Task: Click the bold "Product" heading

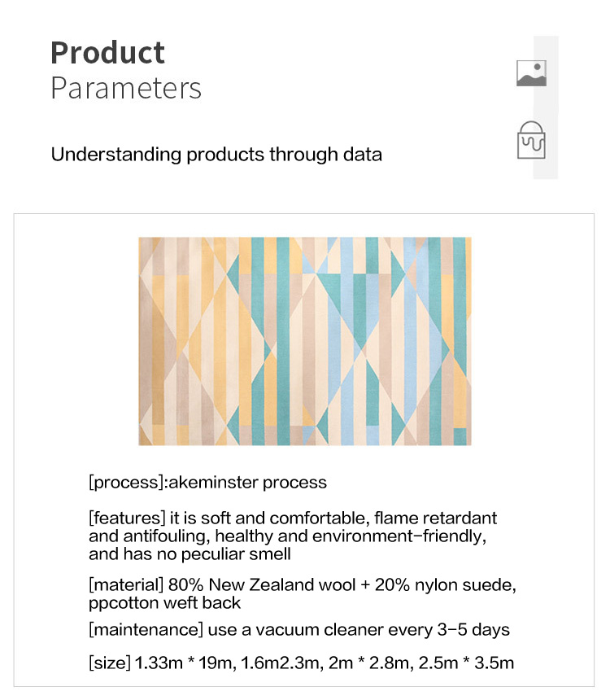Action: tap(107, 53)
